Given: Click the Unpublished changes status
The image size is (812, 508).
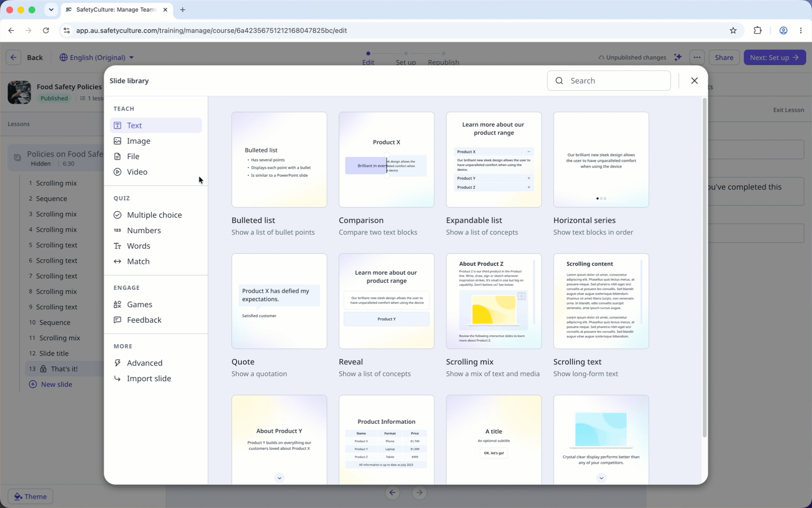Looking at the screenshot, I should pos(632,57).
